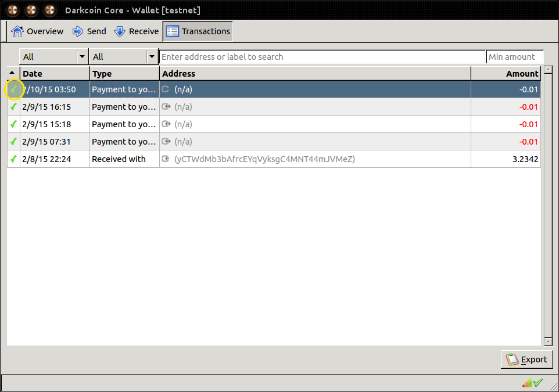Select the 2/8/15 22:24 date cell
559x392 pixels.
tap(55, 159)
